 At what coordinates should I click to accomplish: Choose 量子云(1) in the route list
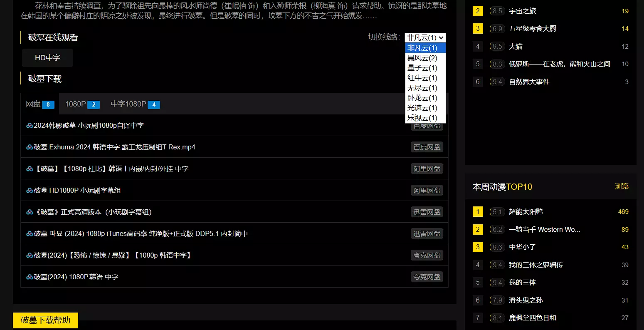[422, 68]
